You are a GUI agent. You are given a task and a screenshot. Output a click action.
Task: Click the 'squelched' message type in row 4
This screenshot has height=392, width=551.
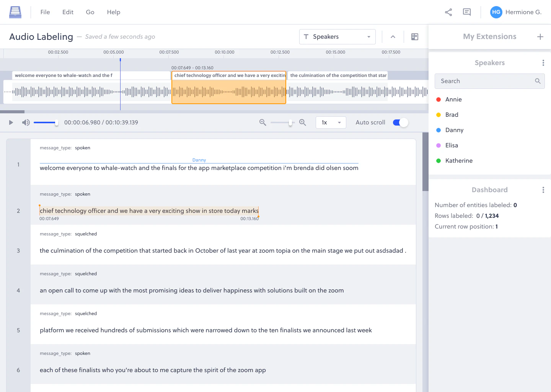pyautogui.click(x=86, y=274)
